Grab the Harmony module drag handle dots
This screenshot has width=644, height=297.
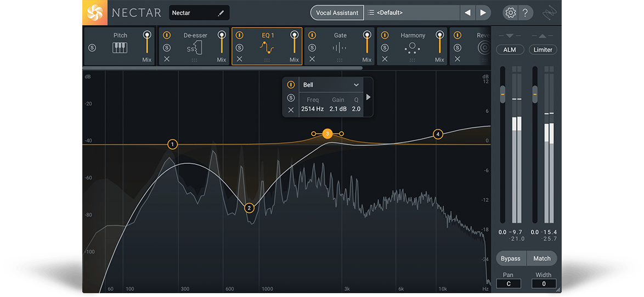pos(413,60)
